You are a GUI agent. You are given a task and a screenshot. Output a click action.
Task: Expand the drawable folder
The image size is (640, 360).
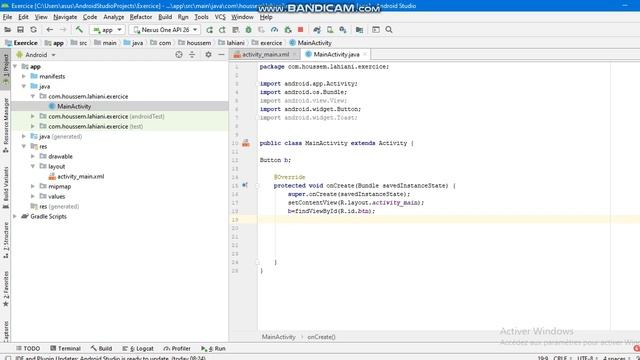(x=33, y=156)
